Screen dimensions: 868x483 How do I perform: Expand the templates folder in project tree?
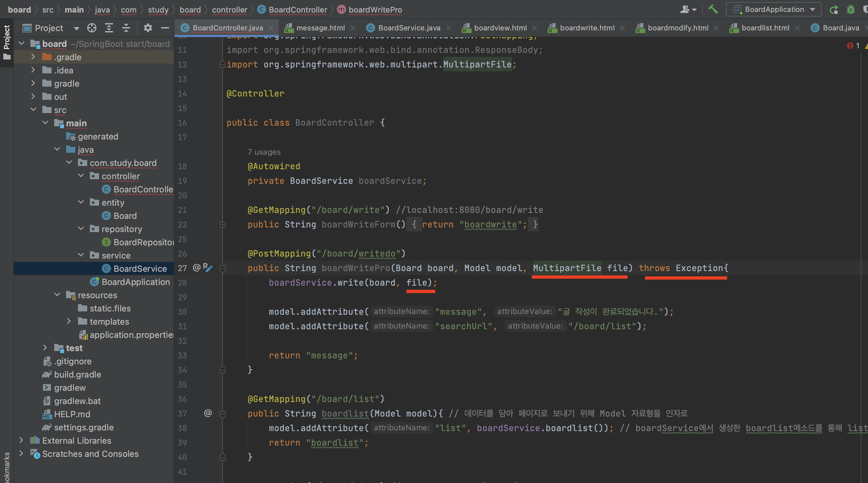click(x=69, y=321)
